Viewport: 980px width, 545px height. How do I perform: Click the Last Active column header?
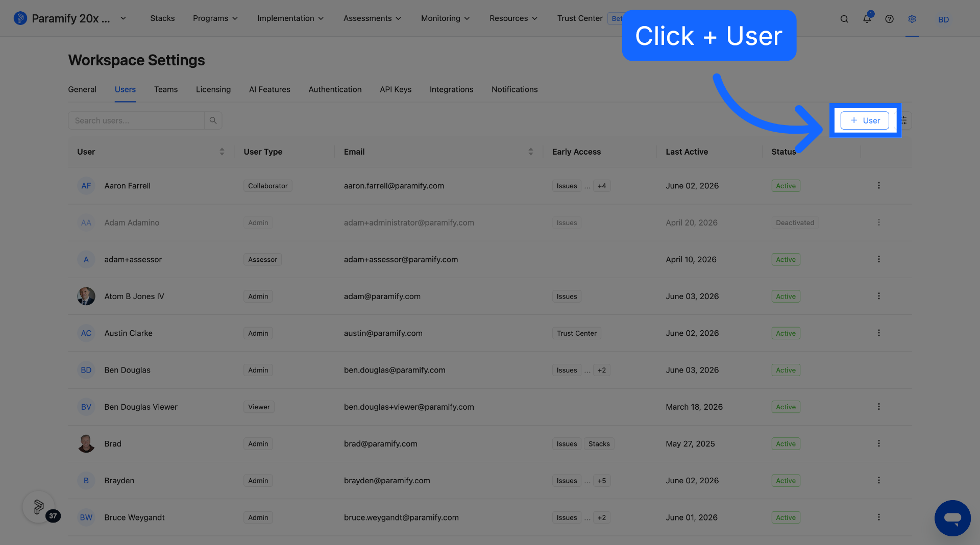[x=687, y=152]
